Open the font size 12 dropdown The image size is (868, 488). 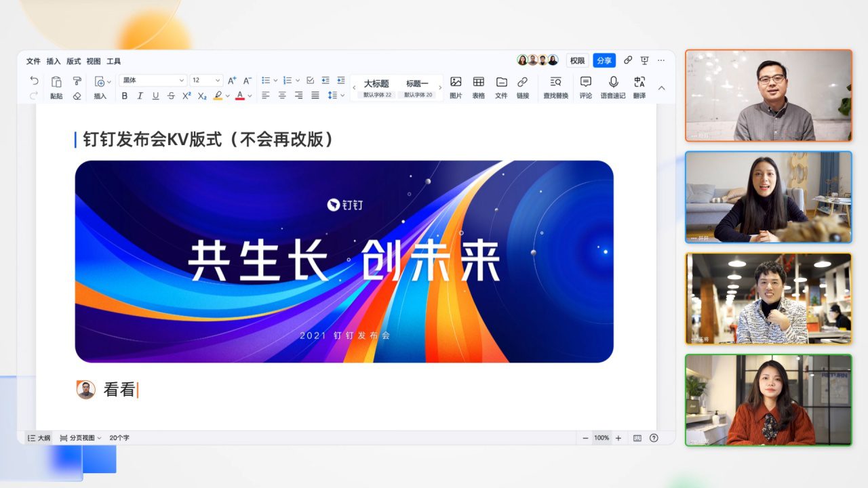[x=206, y=80]
